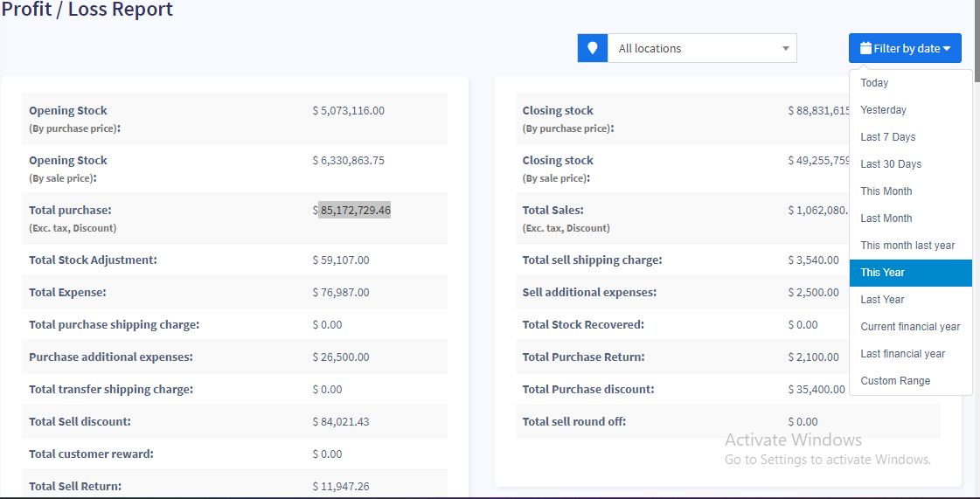Click the location pin icon
The width and height of the screenshot is (980, 499).
tap(593, 48)
